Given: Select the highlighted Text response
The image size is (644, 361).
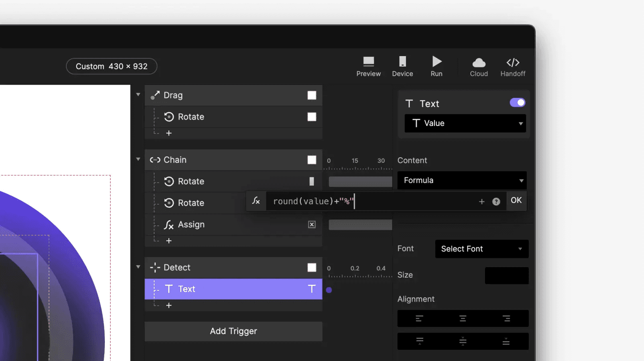Looking at the screenshot, I should click(x=233, y=289).
